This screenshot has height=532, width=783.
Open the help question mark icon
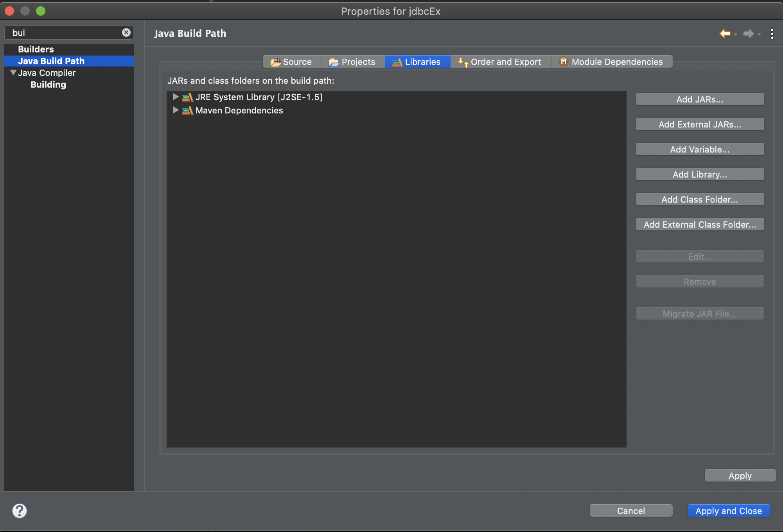(19, 510)
